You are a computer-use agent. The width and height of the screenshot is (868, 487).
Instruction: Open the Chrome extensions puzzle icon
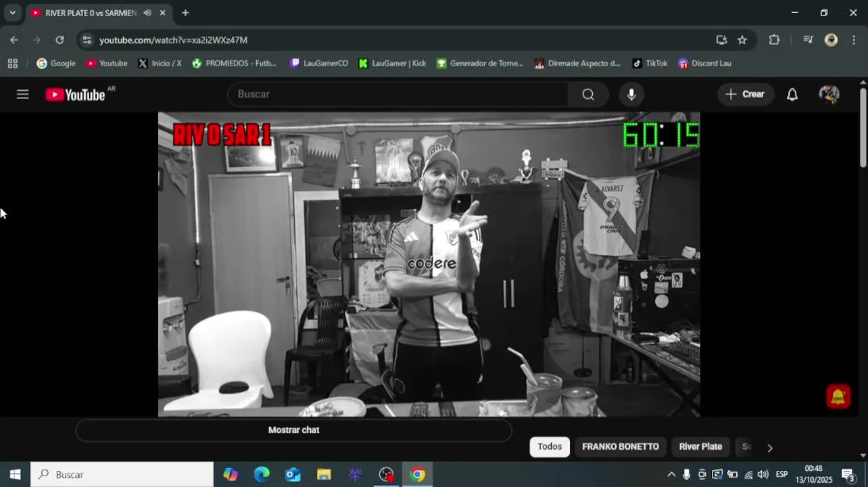coord(775,40)
